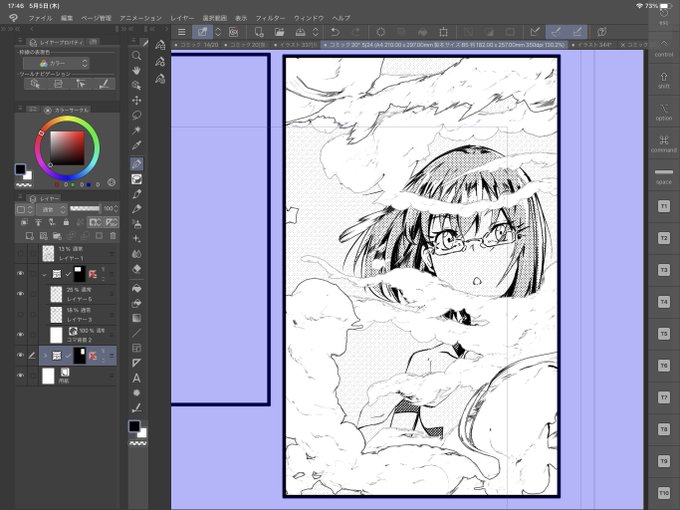Hide the コマ背景2 layer
The height and width of the screenshot is (510, 680).
pyautogui.click(x=20, y=334)
